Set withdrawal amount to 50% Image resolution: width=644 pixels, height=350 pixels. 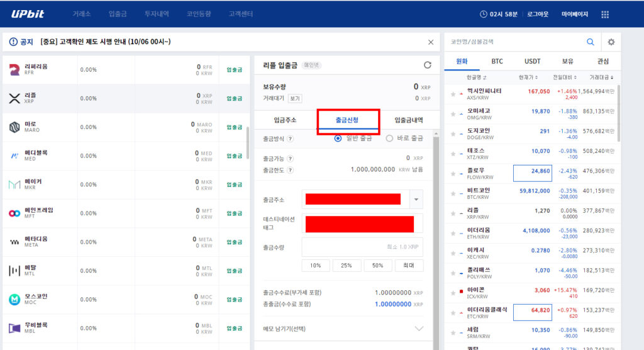[377, 266]
